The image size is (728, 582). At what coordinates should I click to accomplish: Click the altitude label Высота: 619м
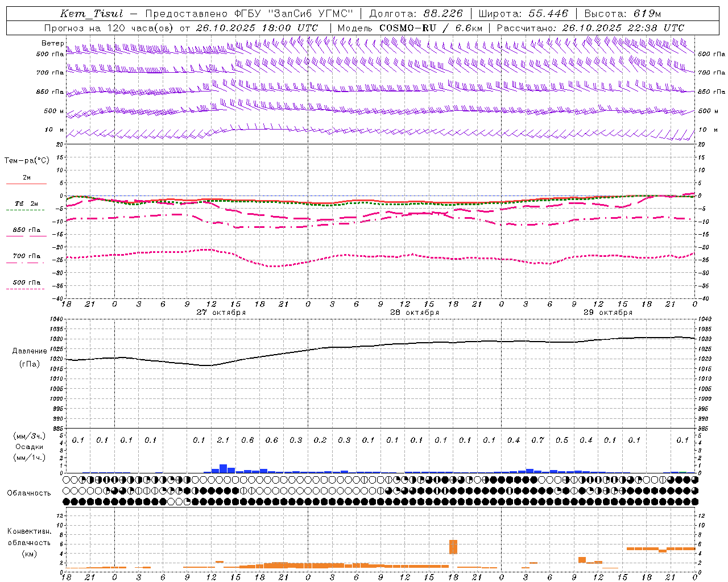[x=623, y=14]
